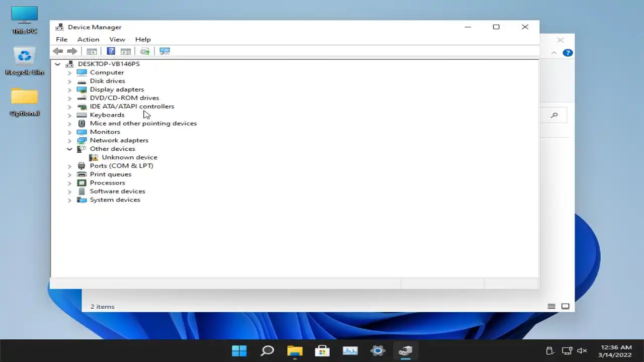
Task: Select the Mice and other pointing devices icon
Action: 82,123
